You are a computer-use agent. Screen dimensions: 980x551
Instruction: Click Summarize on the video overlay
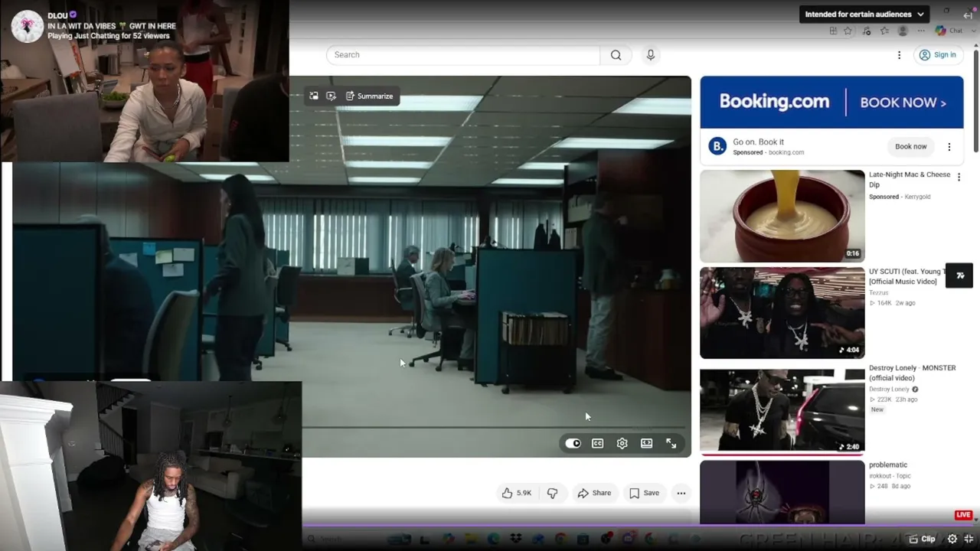click(x=369, y=96)
